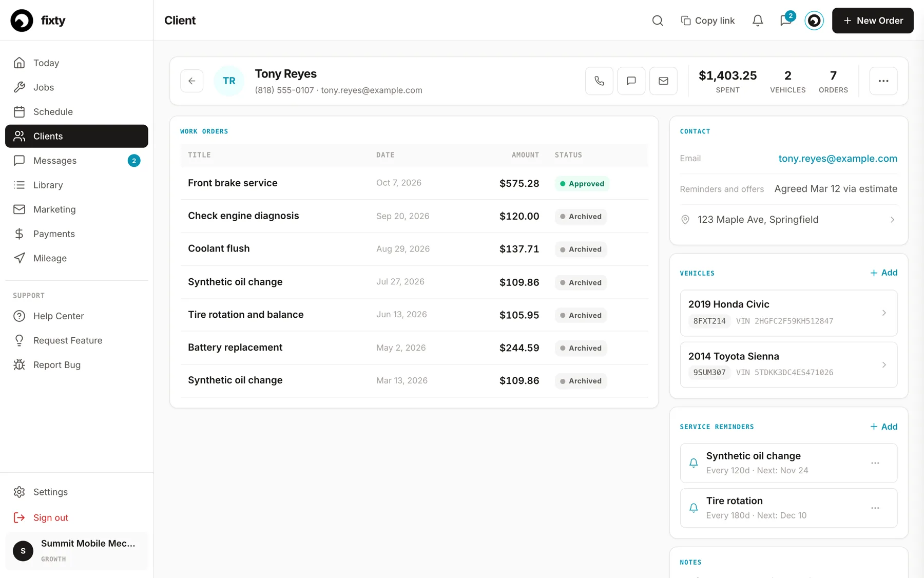This screenshot has height=578, width=924.
Task: Click the fixty logo icon
Action: [x=22, y=21]
